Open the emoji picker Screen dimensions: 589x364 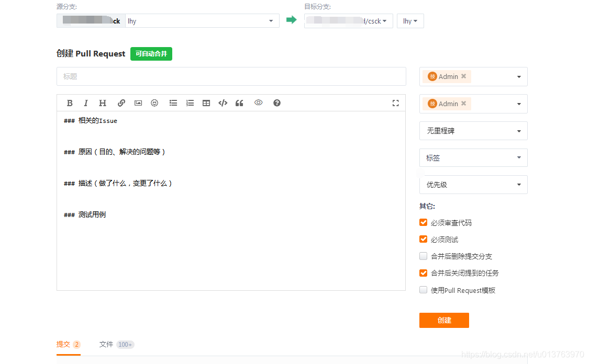click(154, 103)
